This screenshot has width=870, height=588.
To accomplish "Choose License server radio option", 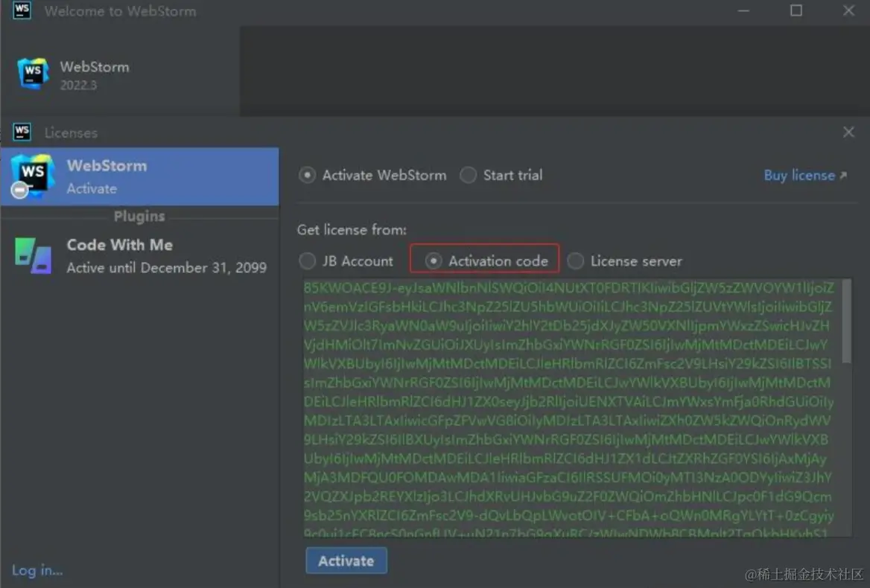I will coord(575,261).
